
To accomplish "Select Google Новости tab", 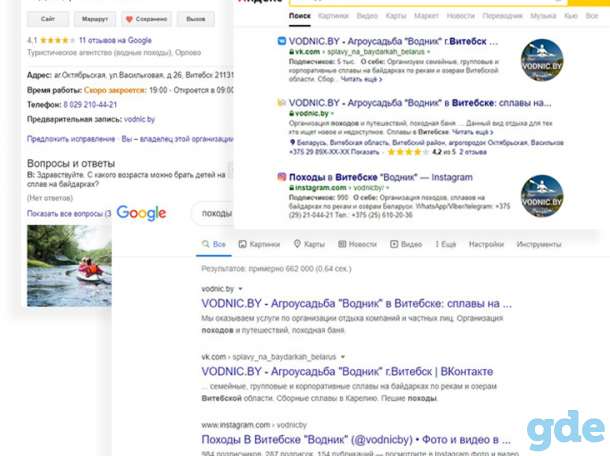I will 358,244.
